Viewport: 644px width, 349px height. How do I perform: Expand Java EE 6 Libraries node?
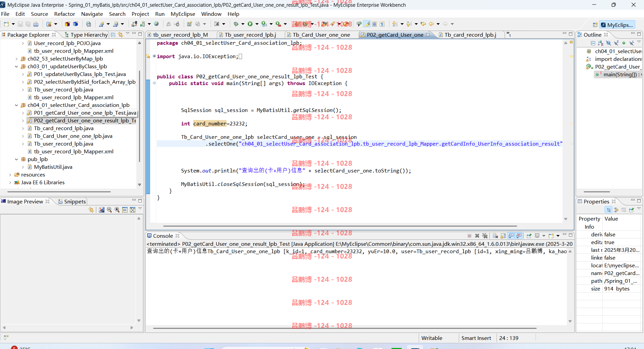pyautogui.click(x=10, y=183)
